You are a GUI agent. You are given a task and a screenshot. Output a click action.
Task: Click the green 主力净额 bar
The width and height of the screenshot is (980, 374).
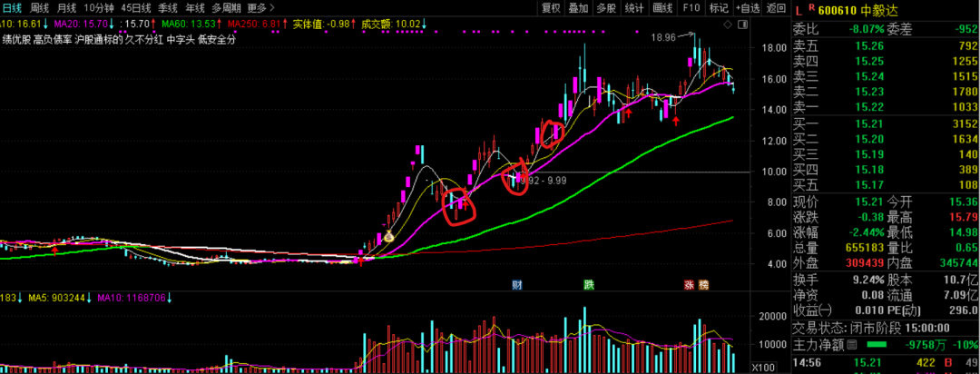pos(876,344)
